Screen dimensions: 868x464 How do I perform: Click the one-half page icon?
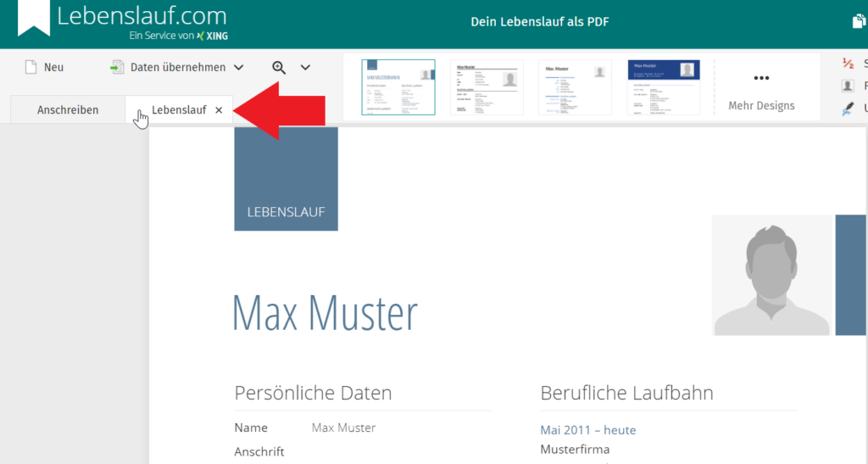(x=848, y=63)
